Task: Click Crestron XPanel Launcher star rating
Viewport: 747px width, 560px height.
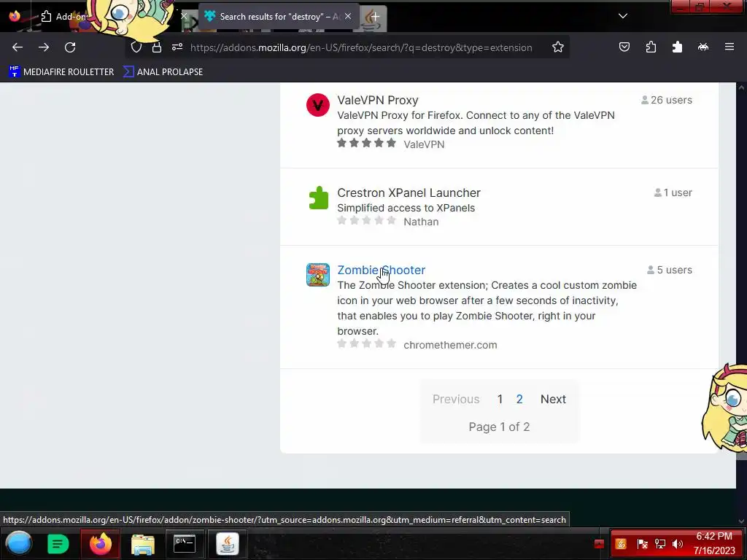Action: 366,220
